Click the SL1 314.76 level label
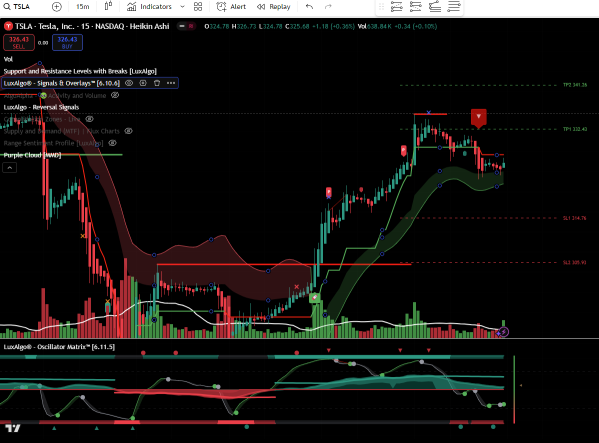The image size is (599, 443). coord(575,218)
